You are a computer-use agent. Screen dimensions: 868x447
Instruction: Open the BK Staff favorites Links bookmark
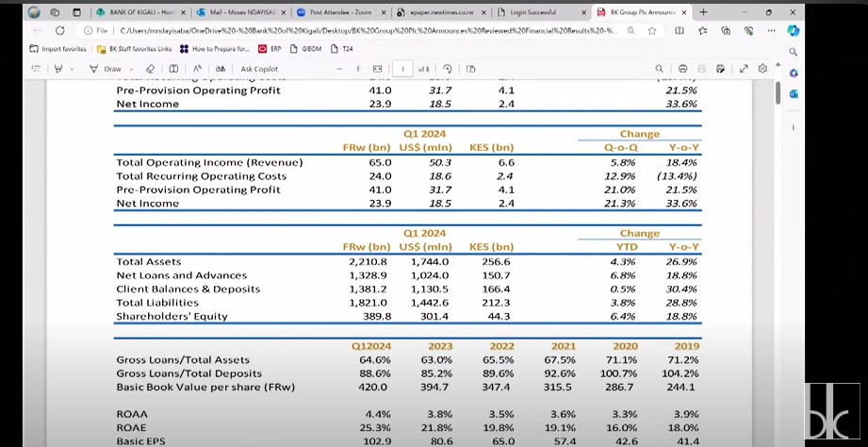point(138,48)
